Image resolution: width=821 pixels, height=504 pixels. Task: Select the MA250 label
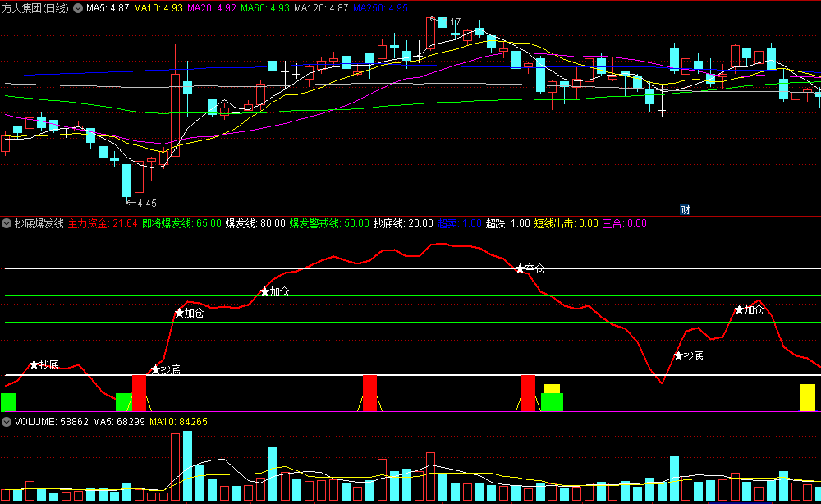click(x=380, y=8)
